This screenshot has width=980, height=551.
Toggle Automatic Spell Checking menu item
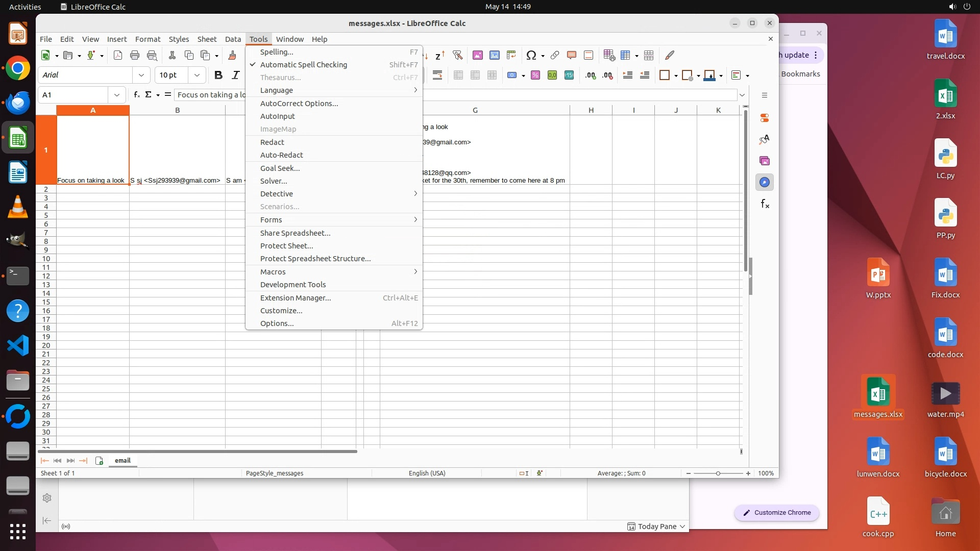[x=303, y=65]
